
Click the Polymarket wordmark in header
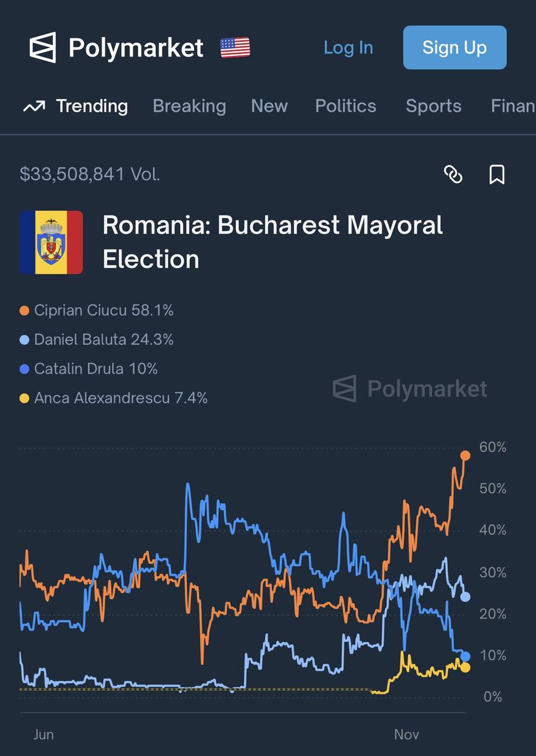coord(136,47)
